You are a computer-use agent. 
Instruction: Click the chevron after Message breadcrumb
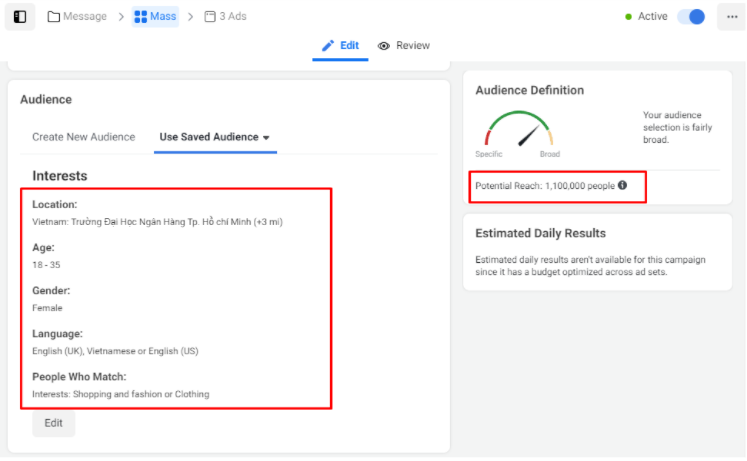[x=121, y=17]
